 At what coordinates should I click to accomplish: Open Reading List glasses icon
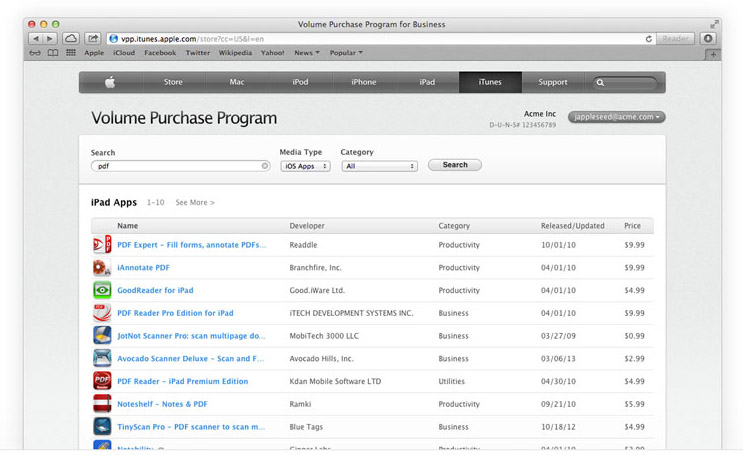[35, 53]
